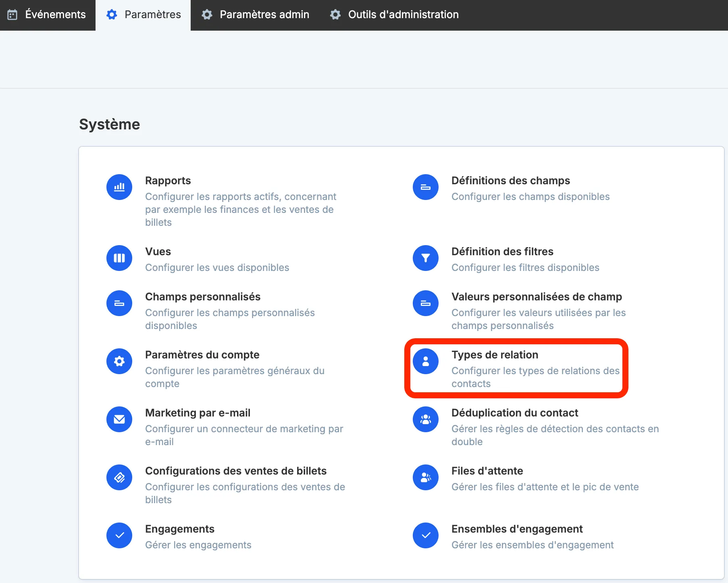728x583 pixels.
Task: Click the gear icon beside Outils d'administration
Action: click(x=335, y=15)
